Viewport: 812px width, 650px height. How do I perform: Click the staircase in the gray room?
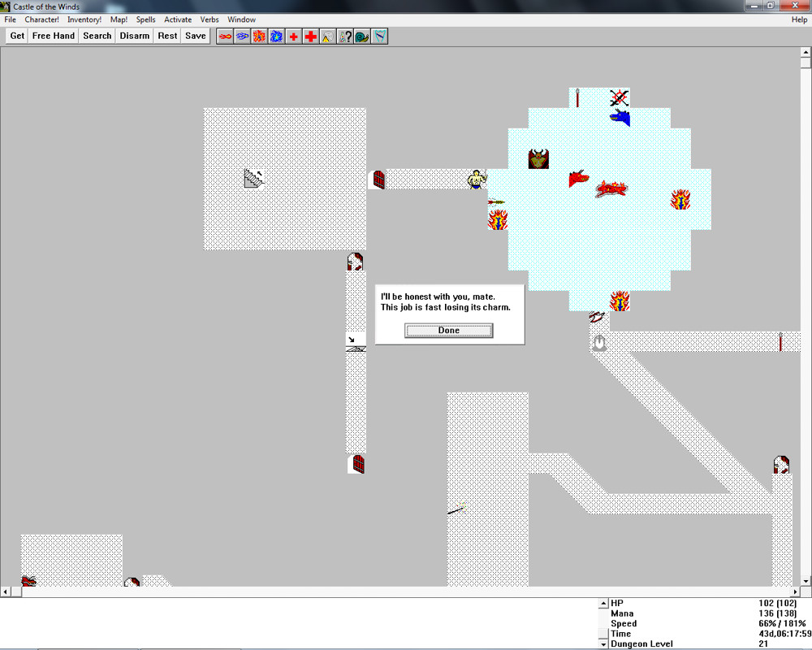coord(253,178)
